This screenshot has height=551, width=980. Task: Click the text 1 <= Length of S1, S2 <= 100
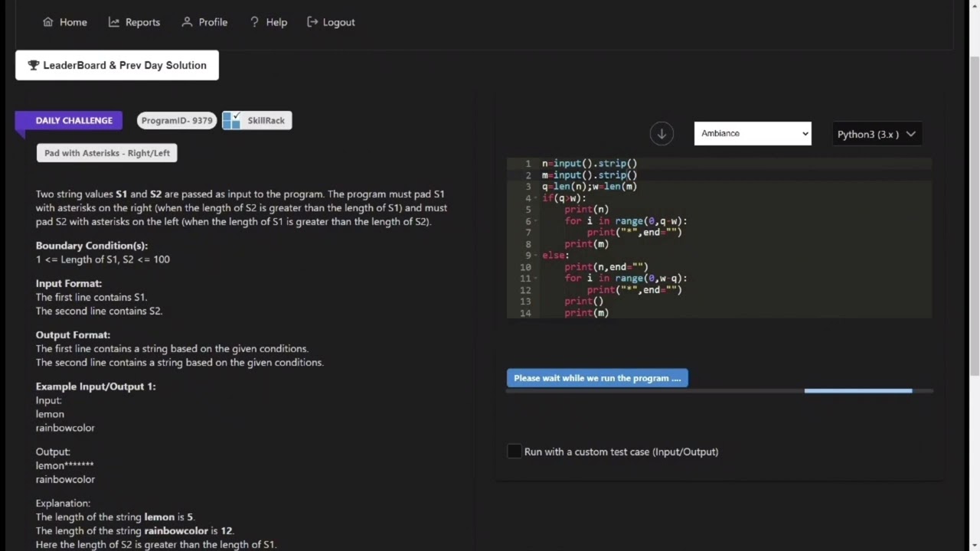[x=103, y=259]
